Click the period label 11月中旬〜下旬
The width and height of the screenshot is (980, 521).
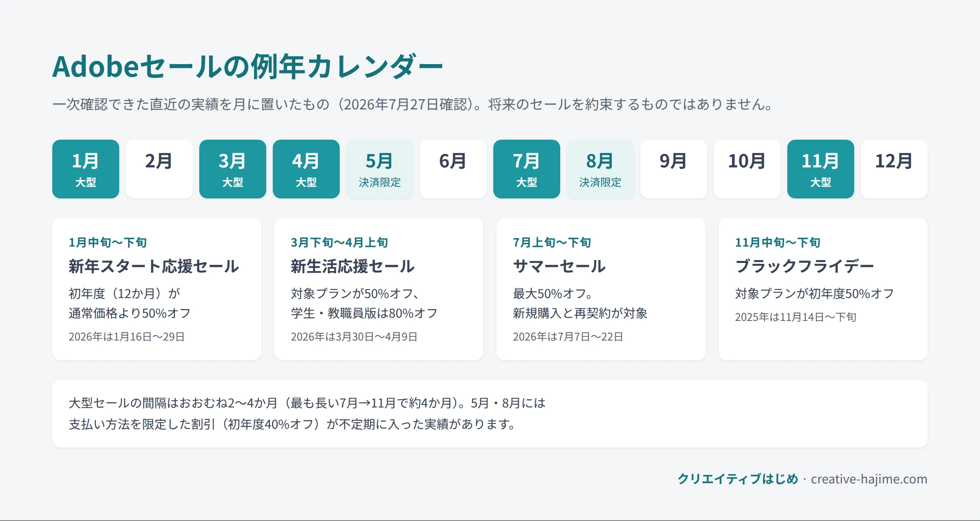(x=778, y=243)
